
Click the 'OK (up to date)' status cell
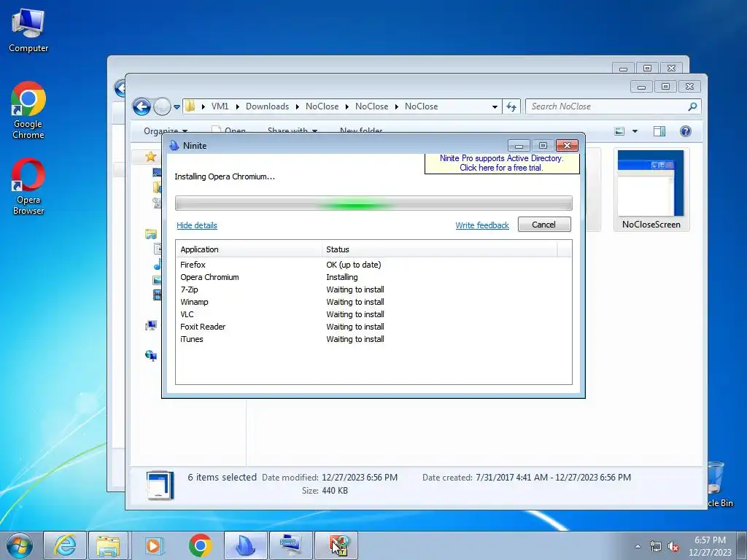tap(354, 265)
